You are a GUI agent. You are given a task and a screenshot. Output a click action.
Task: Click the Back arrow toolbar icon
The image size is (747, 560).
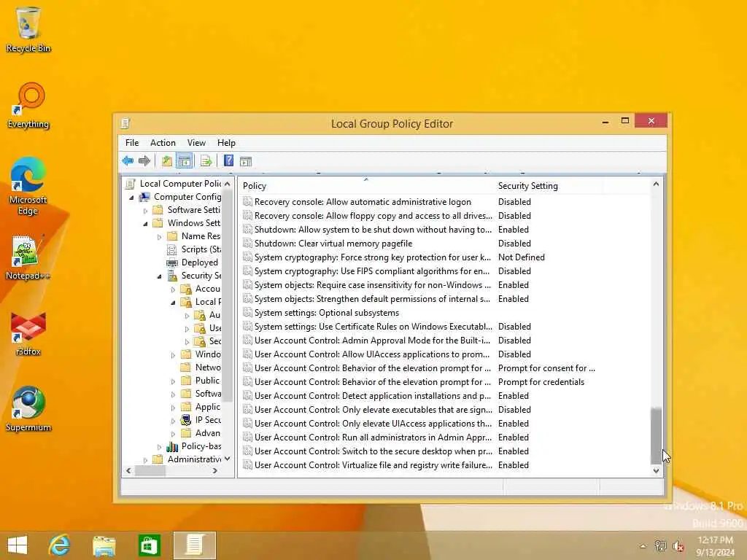pos(128,161)
